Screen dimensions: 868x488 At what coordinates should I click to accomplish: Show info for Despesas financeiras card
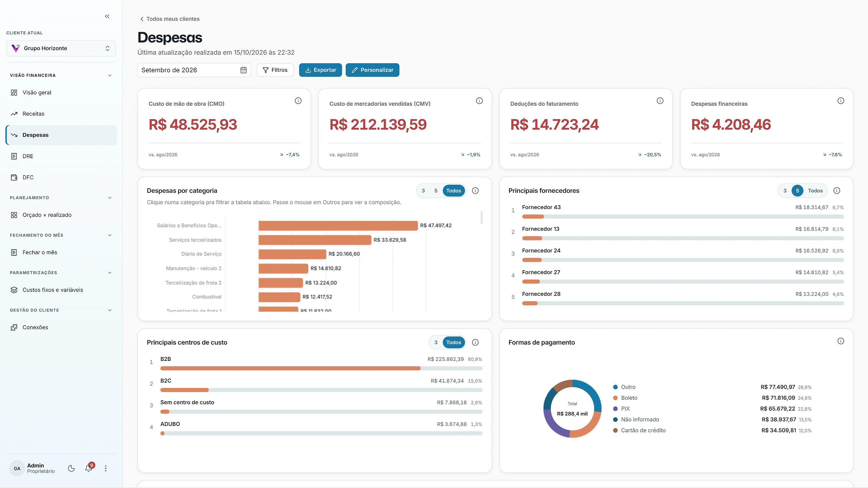841,101
